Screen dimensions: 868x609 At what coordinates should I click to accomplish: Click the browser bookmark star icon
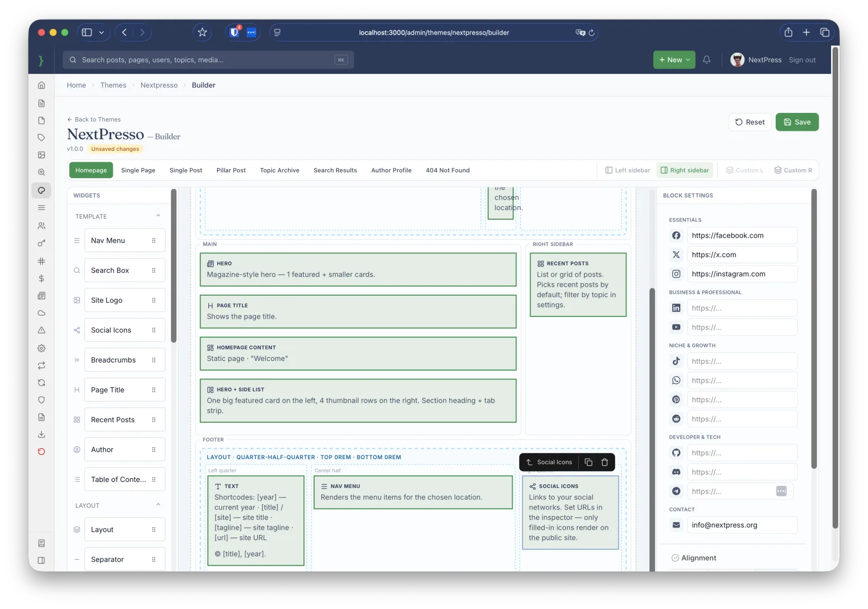click(202, 33)
